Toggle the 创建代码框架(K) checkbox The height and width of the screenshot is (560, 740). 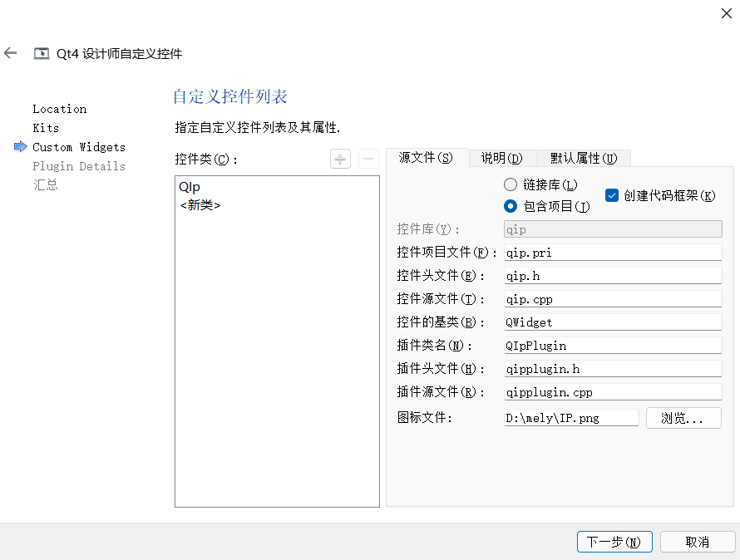pyautogui.click(x=660, y=195)
